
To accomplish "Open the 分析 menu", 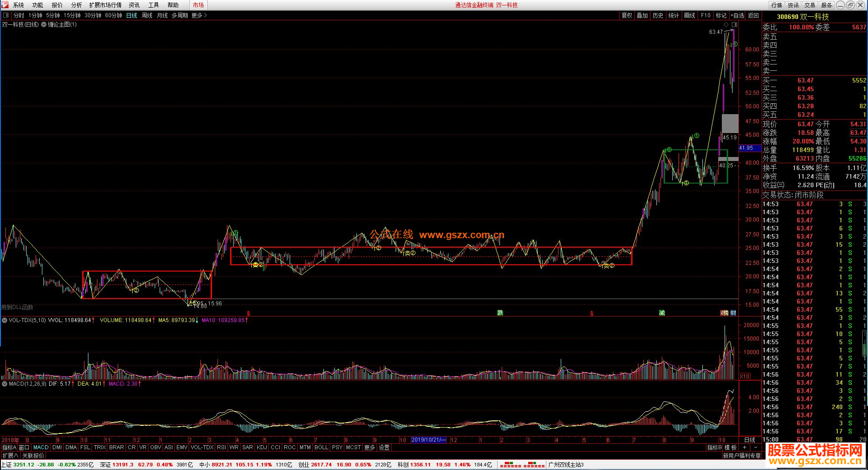I will pos(77,5).
